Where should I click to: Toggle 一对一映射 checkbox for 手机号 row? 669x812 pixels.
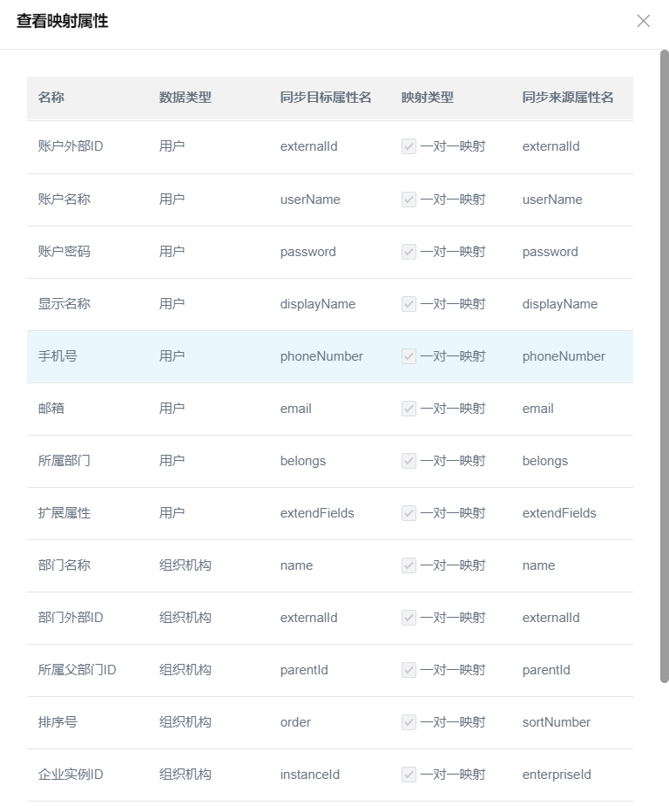click(x=409, y=356)
